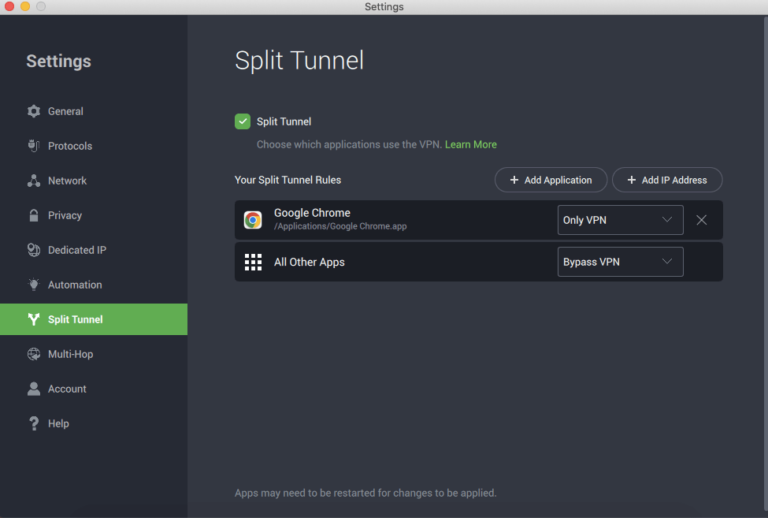Screen dimensions: 768x518
Task: Select the Google Chrome app icon
Action: pyautogui.click(x=253, y=220)
